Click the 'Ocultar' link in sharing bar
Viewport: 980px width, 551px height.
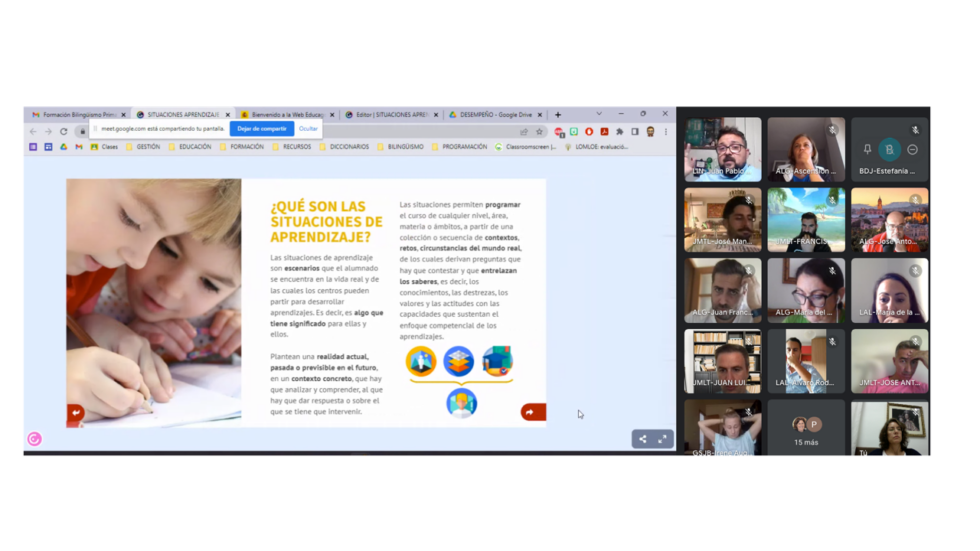coord(308,129)
